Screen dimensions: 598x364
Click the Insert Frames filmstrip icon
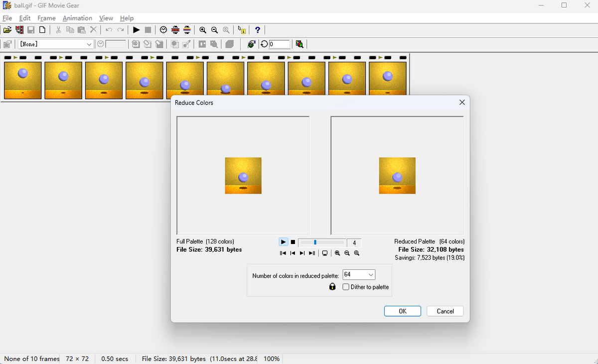19,30
